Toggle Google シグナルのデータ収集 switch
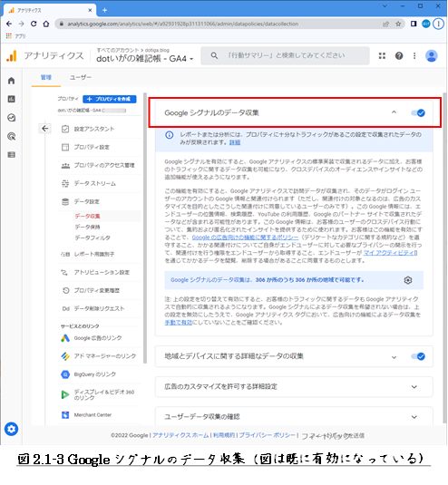 [x=418, y=113]
